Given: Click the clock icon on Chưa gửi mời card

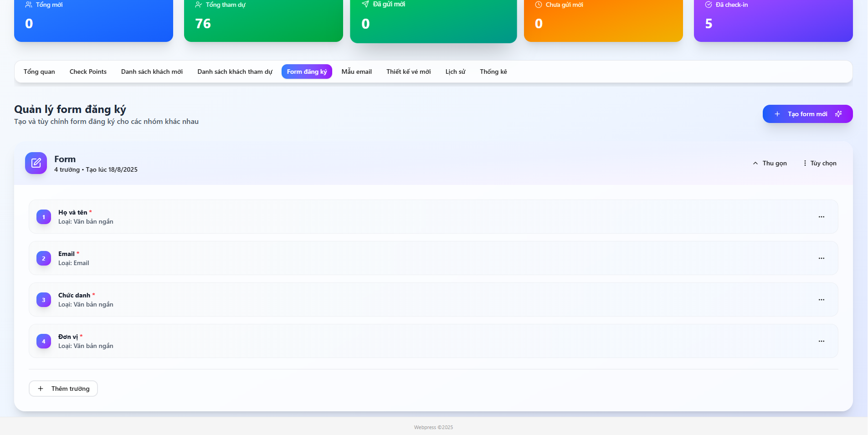Looking at the screenshot, I should point(539,5).
